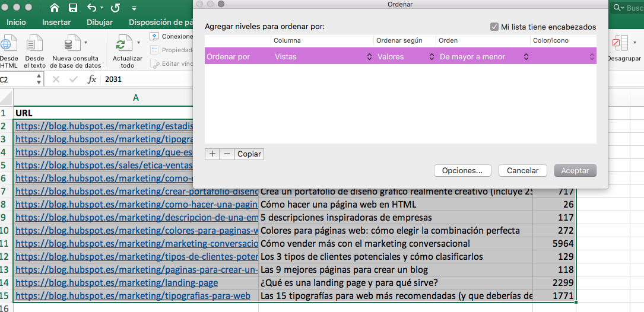Select cell '5 descripciones inspiradoras de empresas'
This screenshot has width=644, height=312.
pyautogui.click(x=395, y=218)
